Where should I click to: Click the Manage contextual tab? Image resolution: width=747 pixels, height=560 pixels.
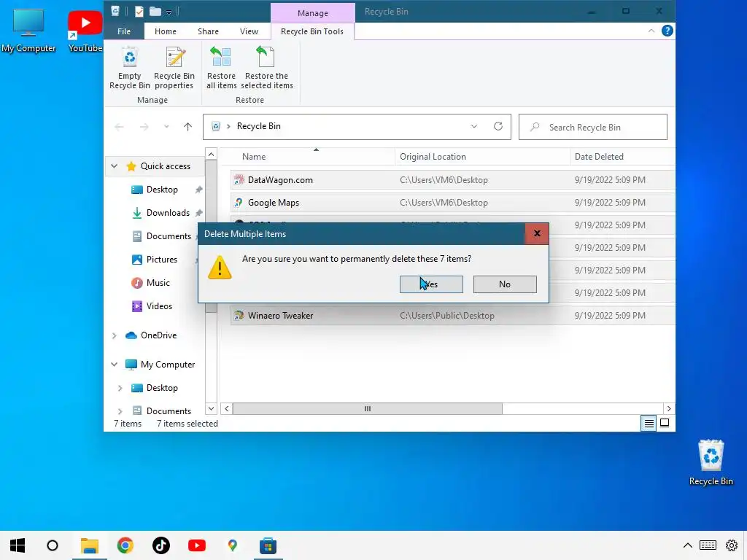coord(312,13)
